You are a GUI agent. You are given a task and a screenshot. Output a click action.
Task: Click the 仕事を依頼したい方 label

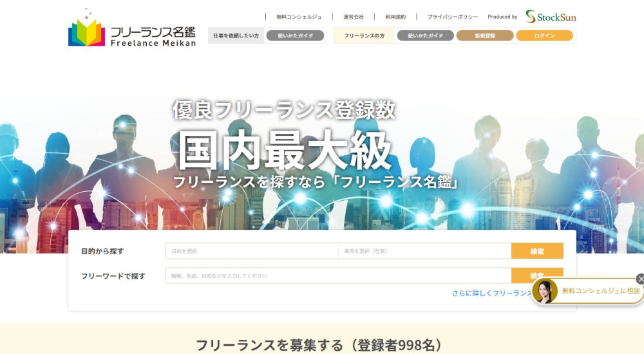pyautogui.click(x=236, y=36)
